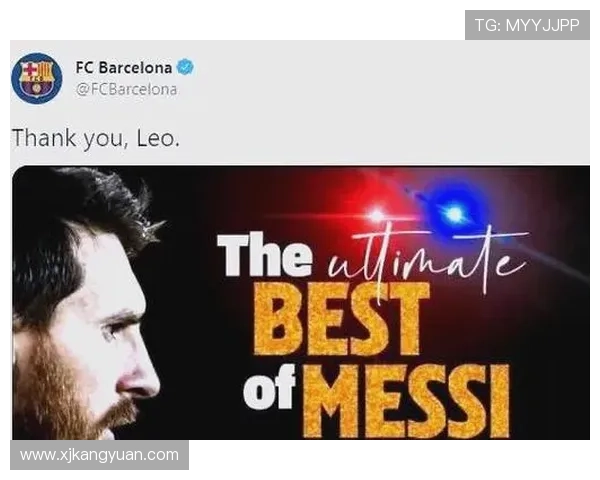Click the white word "The" in image
This screenshot has height=480, width=600.
pos(265,255)
